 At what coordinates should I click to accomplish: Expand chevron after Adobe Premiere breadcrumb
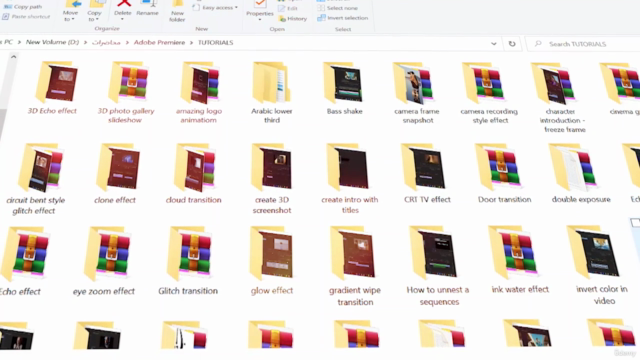point(191,42)
